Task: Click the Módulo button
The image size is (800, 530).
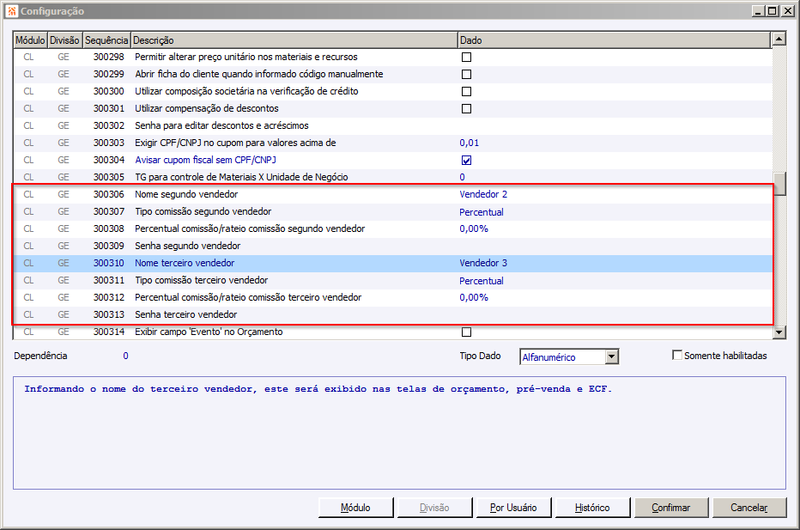Action: coord(356,508)
